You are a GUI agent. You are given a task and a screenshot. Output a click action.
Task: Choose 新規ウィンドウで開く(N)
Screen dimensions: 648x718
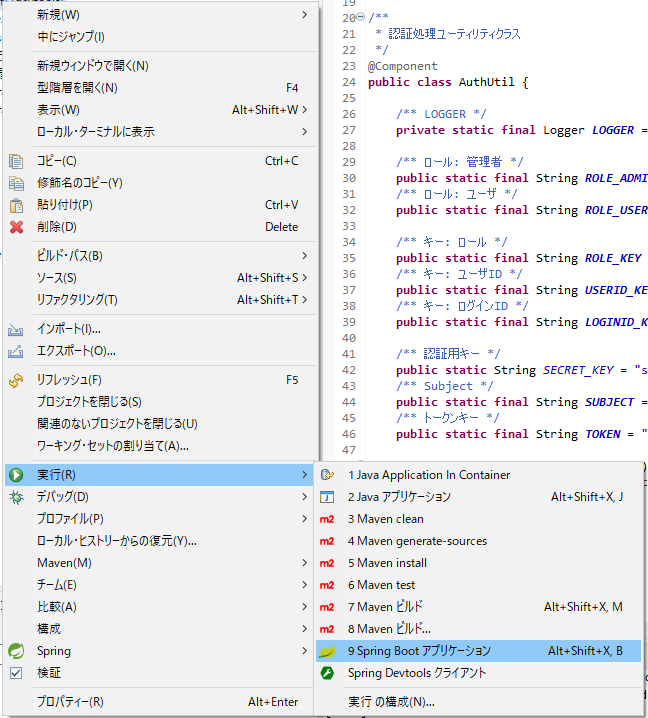point(160,66)
